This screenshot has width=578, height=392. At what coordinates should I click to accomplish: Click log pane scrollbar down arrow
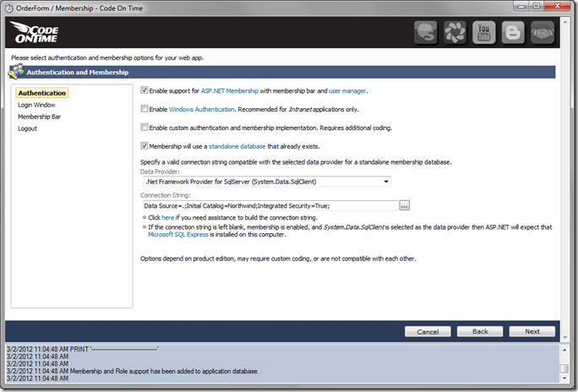(x=564, y=378)
